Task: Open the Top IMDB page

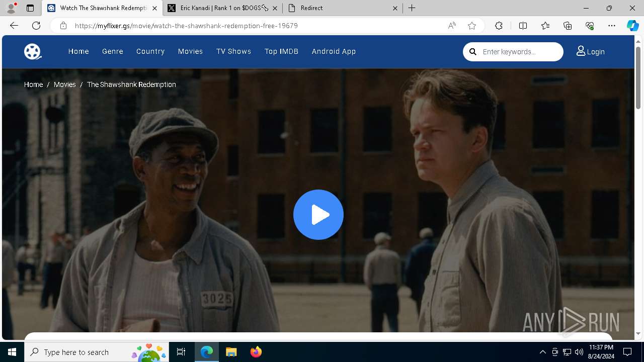Action: (281, 51)
